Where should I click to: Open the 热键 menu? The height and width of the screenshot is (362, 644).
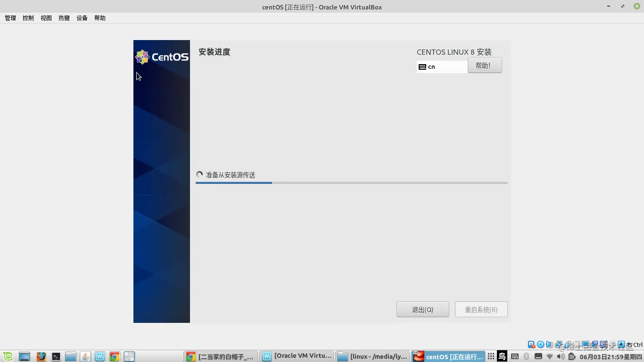[x=64, y=18]
